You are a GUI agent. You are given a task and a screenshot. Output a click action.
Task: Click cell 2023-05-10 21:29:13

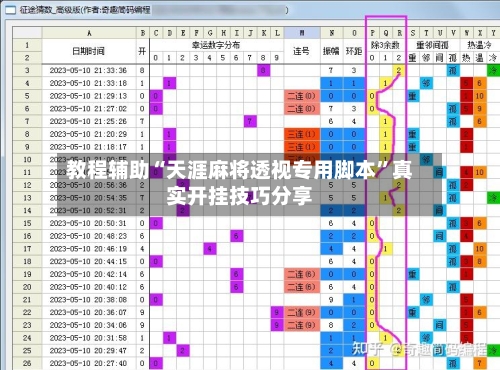click(89, 96)
